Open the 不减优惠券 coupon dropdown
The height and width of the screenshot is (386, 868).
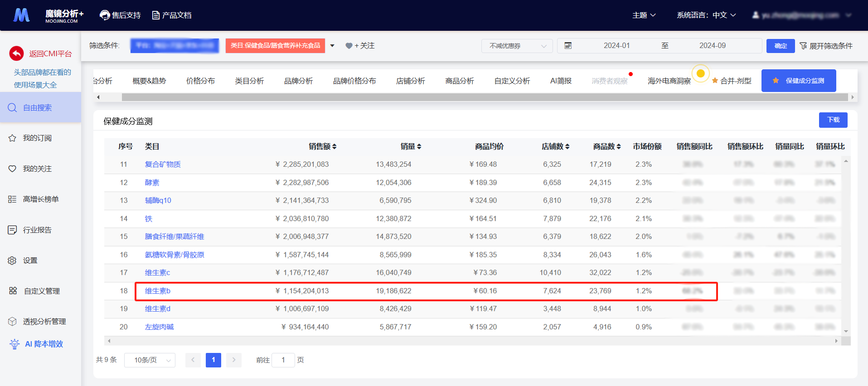(517, 46)
